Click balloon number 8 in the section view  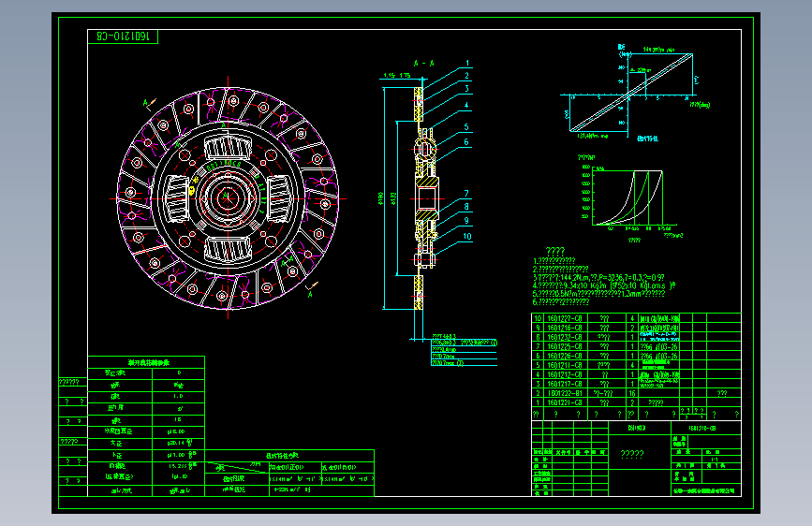pos(466,207)
